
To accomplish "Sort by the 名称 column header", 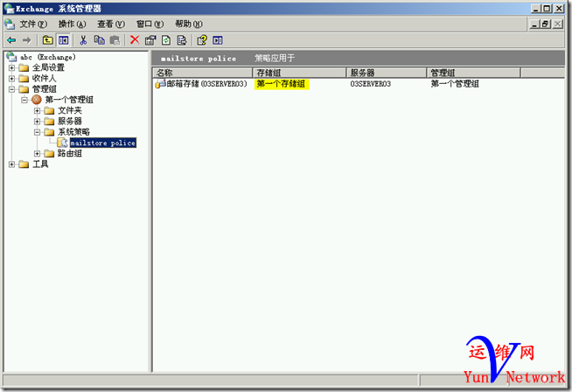I will 202,73.
